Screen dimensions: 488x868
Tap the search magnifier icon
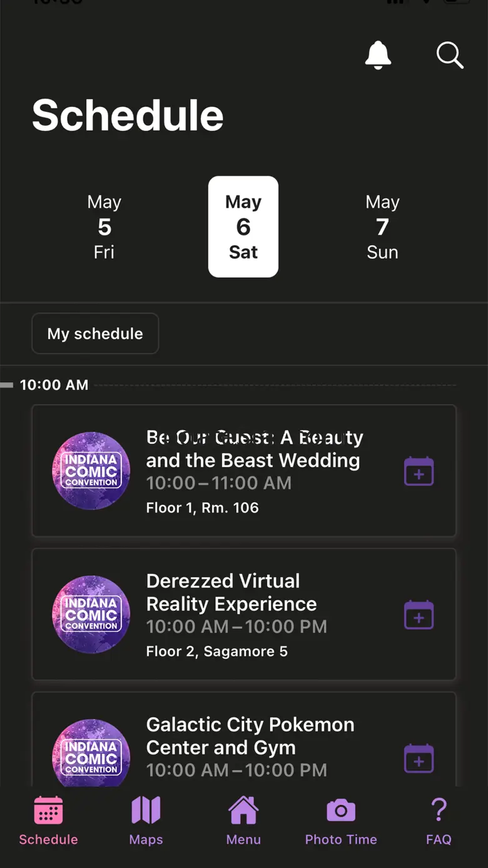449,55
